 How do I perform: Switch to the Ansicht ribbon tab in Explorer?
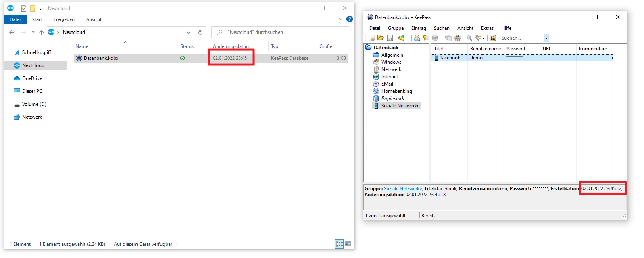point(94,19)
